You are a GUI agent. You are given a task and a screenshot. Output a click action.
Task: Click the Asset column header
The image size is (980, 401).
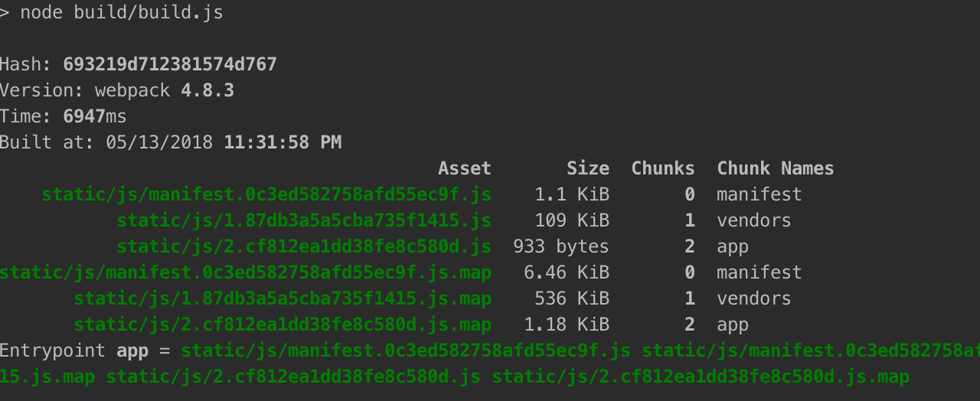[464, 168]
